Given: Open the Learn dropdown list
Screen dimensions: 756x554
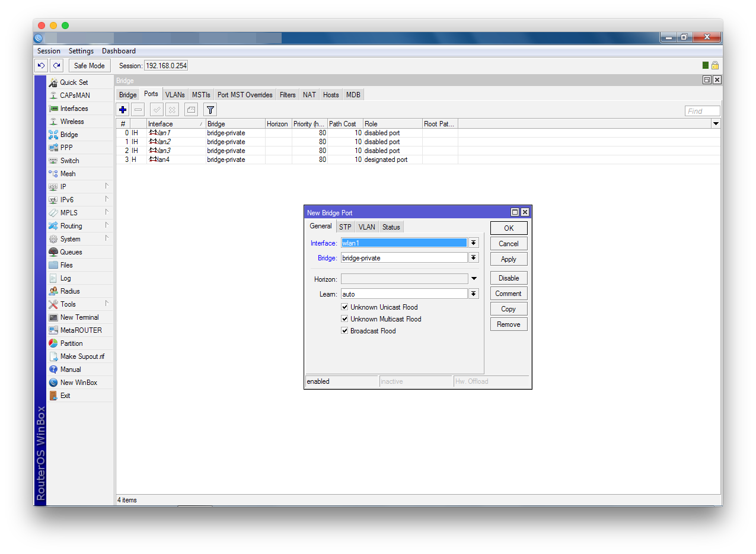Looking at the screenshot, I should [x=474, y=294].
